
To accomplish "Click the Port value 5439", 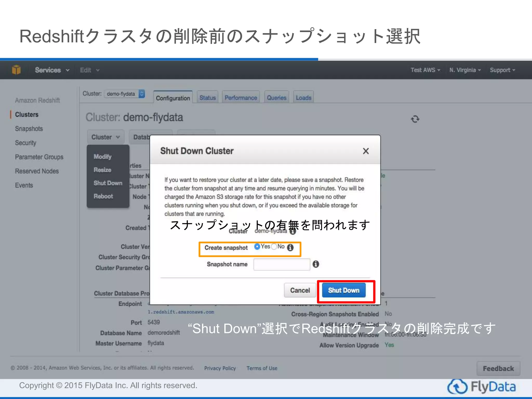I will point(154,322).
